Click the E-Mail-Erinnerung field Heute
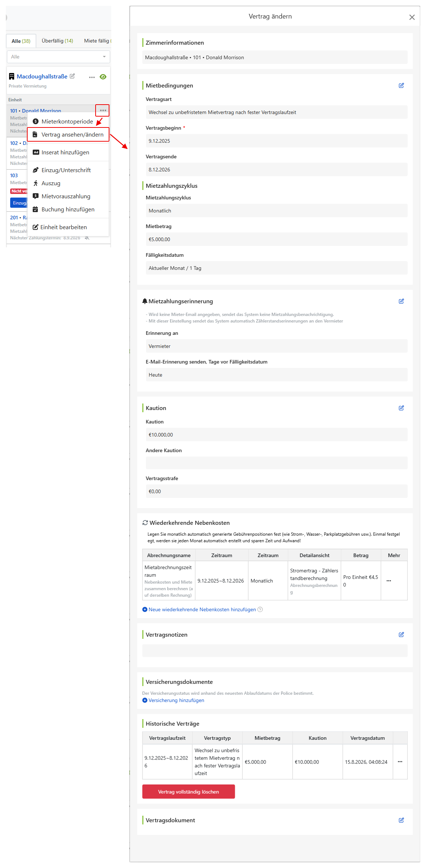426x868 pixels. click(277, 375)
